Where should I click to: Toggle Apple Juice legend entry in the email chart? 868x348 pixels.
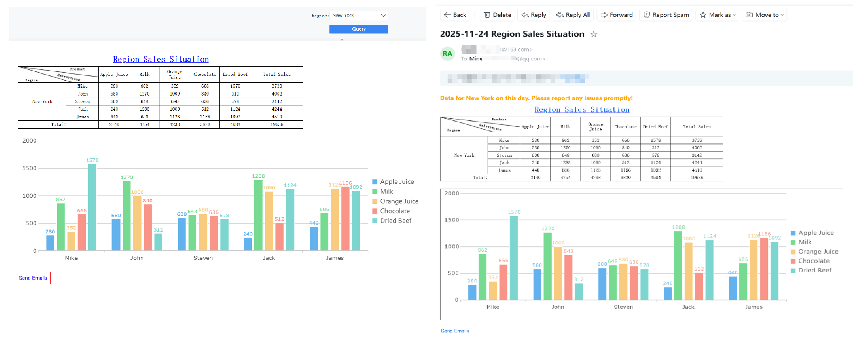(812, 233)
